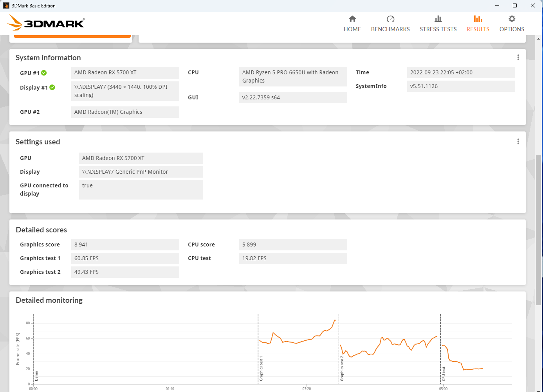Viewport: 543px width, 392px height.
Task: Go to BENCHMARKS tab
Action: click(x=390, y=24)
